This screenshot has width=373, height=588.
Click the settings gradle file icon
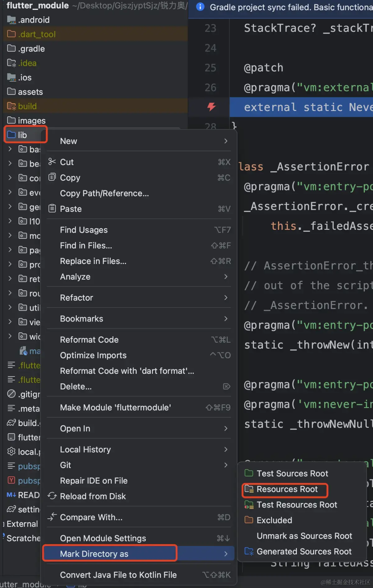point(11,509)
